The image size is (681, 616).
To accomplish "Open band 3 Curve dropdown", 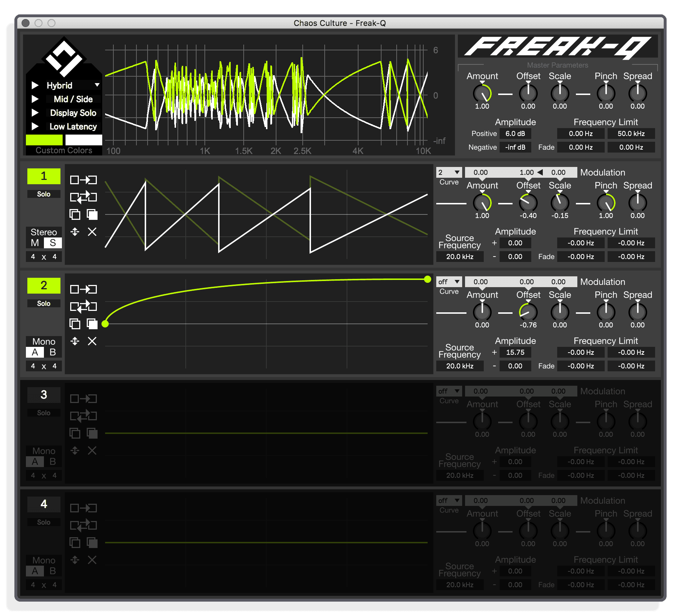I will 449,391.
